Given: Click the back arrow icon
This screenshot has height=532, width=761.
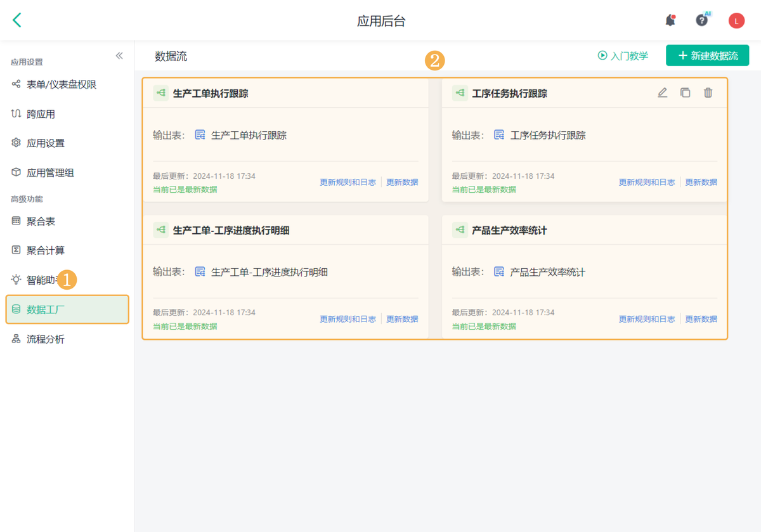Looking at the screenshot, I should pos(17,20).
